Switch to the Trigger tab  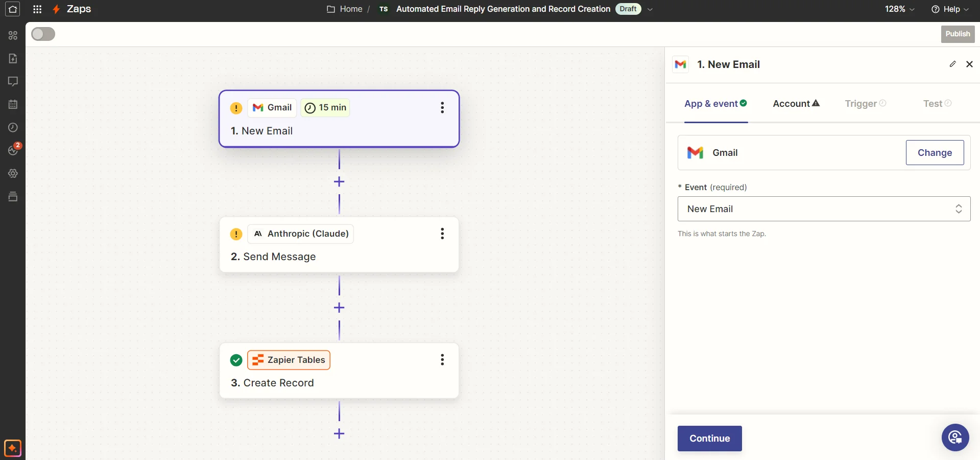pos(866,104)
